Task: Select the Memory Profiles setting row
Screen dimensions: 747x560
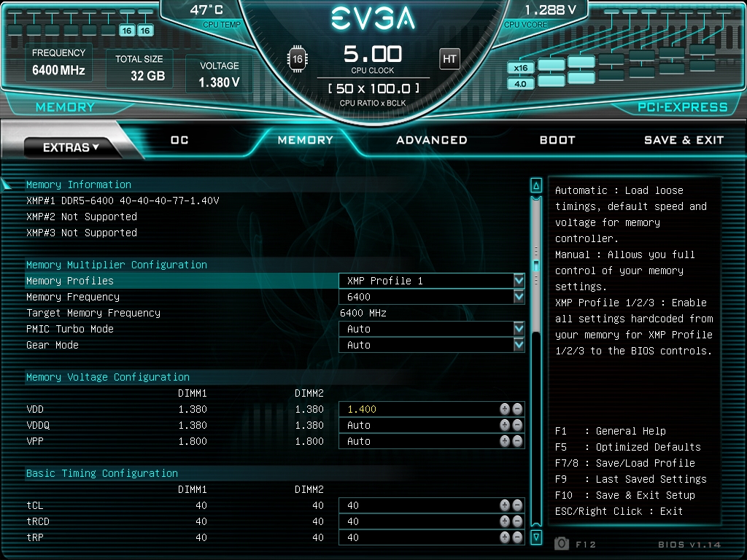Action: (275, 281)
